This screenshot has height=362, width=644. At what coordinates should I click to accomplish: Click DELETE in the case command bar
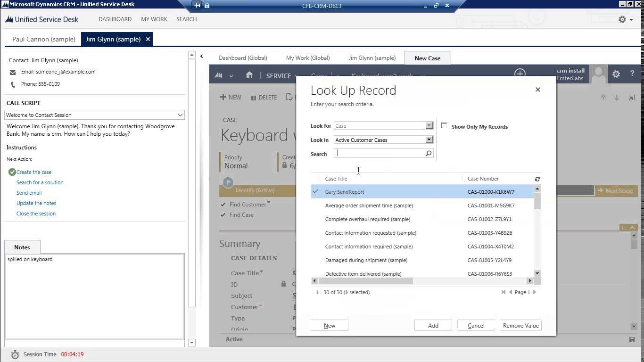click(x=264, y=97)
